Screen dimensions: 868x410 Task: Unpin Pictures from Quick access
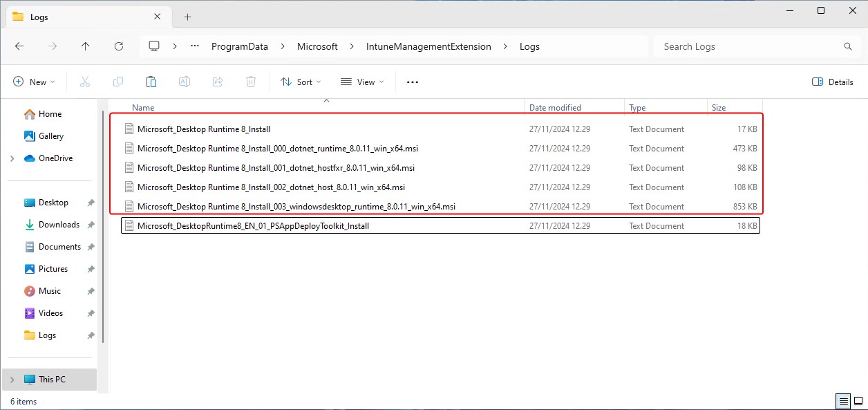point(91,269)
